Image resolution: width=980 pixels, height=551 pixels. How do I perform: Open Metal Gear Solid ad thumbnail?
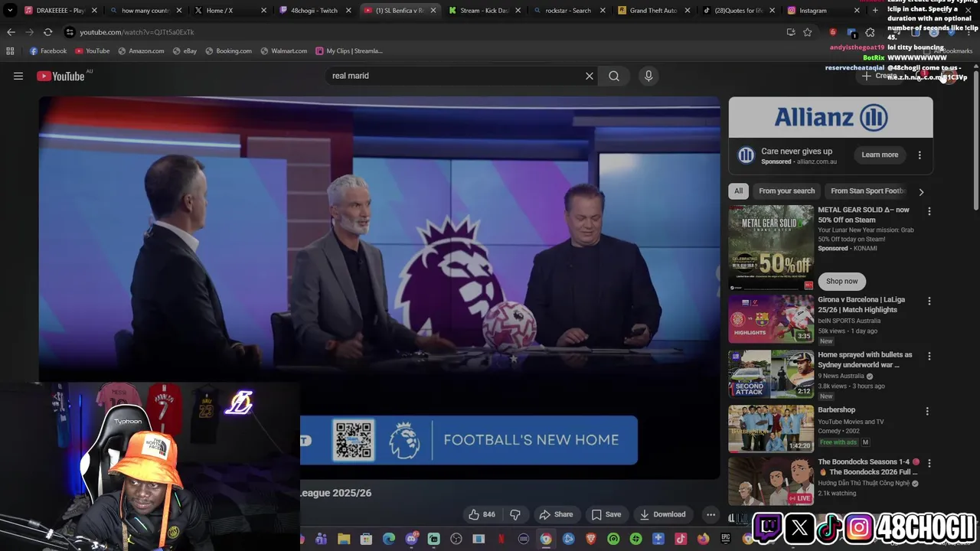(x=771, y=247)
